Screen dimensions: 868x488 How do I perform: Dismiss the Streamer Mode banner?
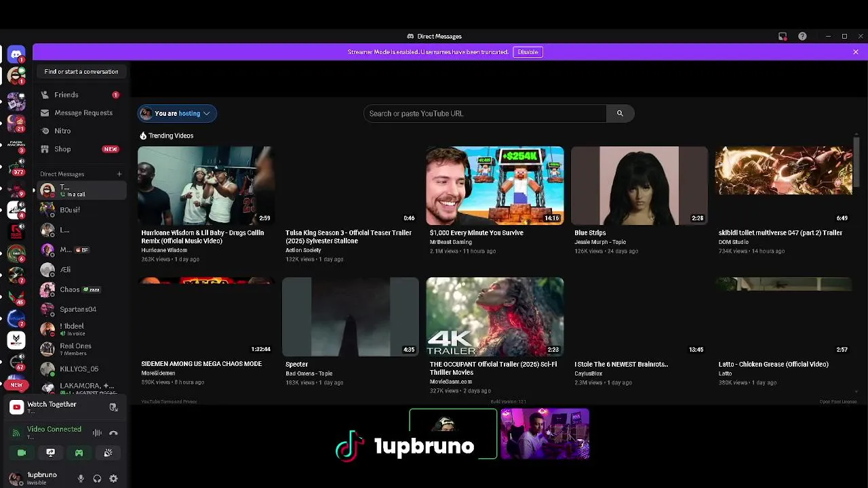coord(856,52)
